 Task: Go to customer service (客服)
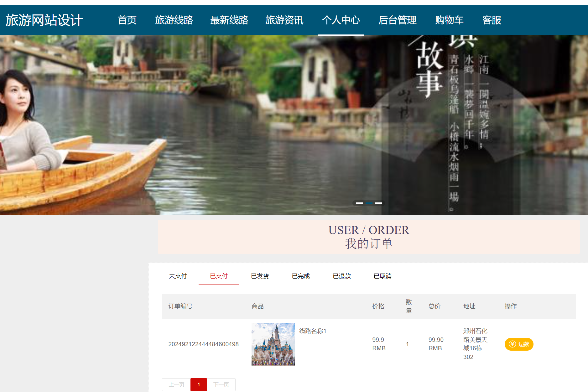(x=492, y=20)
